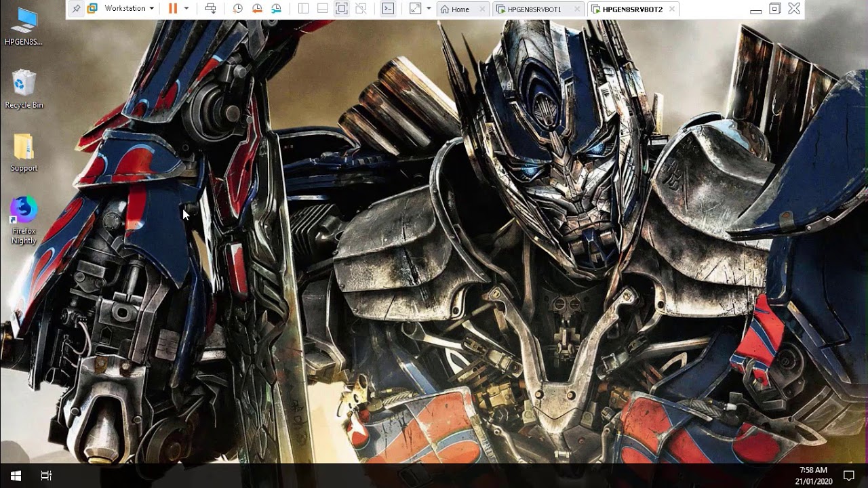This screenshot has height=488, width=868.
Task: Open the Windows Start menu
Action: coord(16,476)
